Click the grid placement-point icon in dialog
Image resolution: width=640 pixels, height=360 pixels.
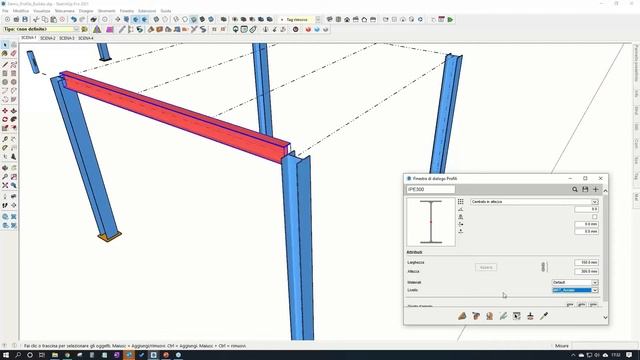click(461, 202)
